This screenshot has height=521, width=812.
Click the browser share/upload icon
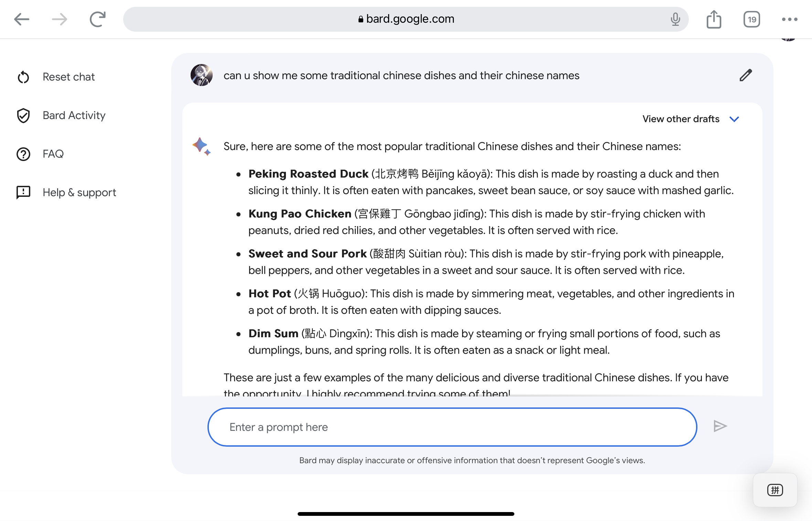[x=714, y=19]
